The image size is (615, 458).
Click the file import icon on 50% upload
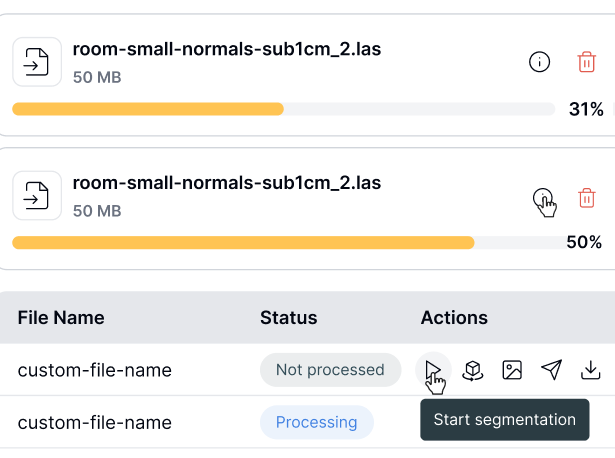(37, 197)
